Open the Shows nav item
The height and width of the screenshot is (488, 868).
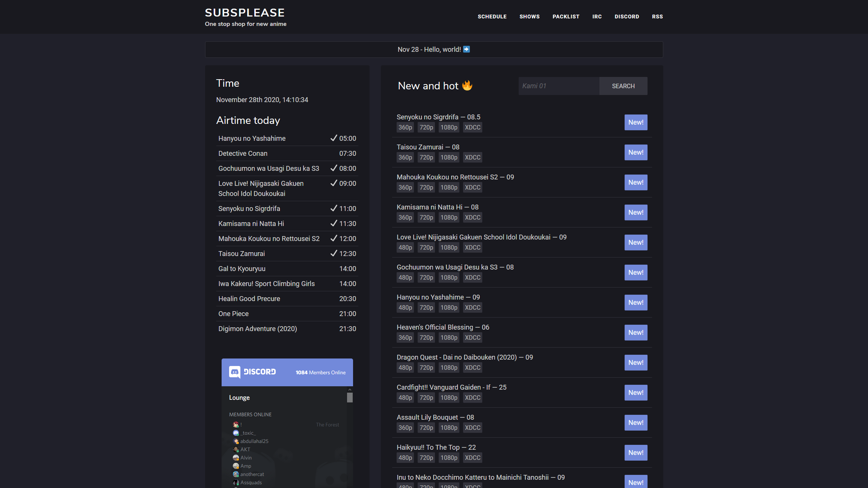click(529, 17)
